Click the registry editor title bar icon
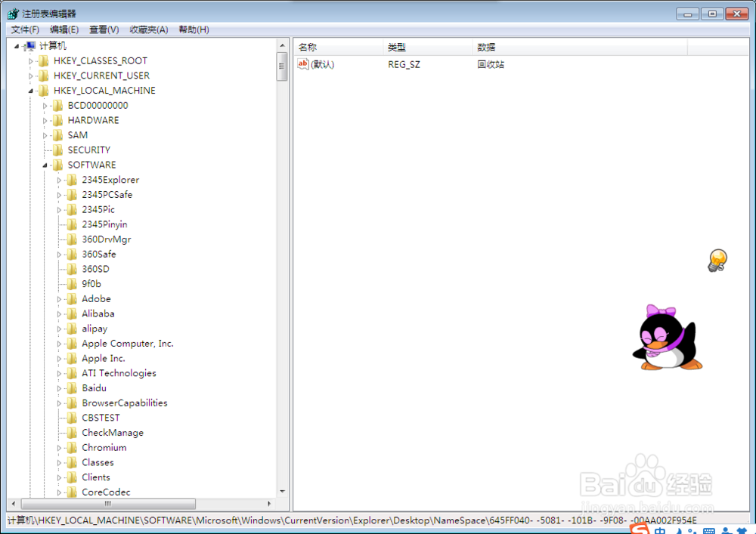The width and height of the screenshot is (756, 534). [x=13, y=14]
